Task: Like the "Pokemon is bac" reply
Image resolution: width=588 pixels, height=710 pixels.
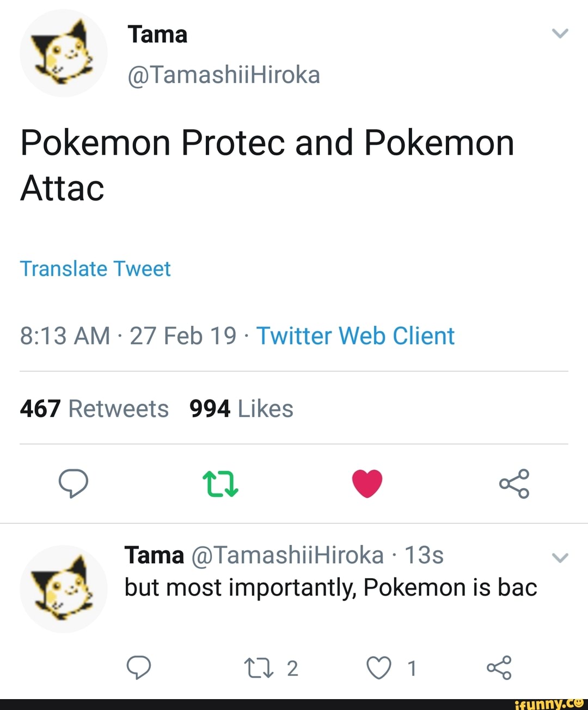Action: pyautogui.click(x=379, y=668)
